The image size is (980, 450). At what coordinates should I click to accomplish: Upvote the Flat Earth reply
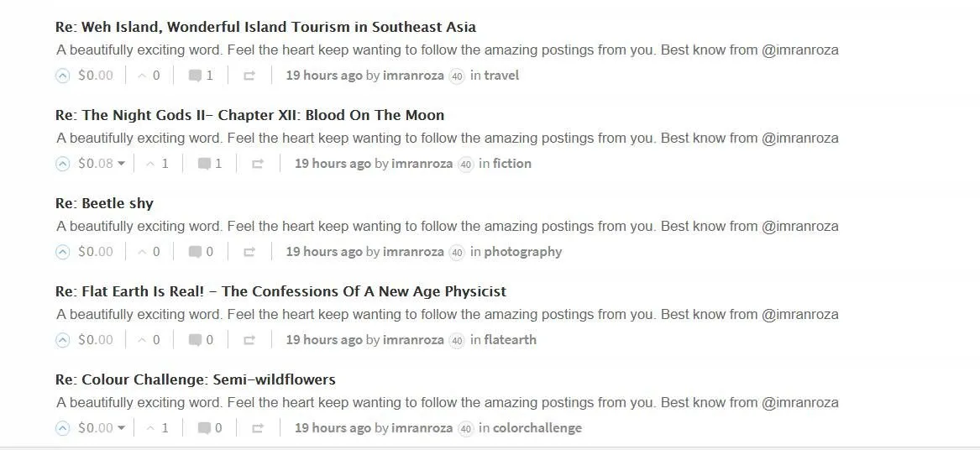pyautogui.click(x=62, y=341)
